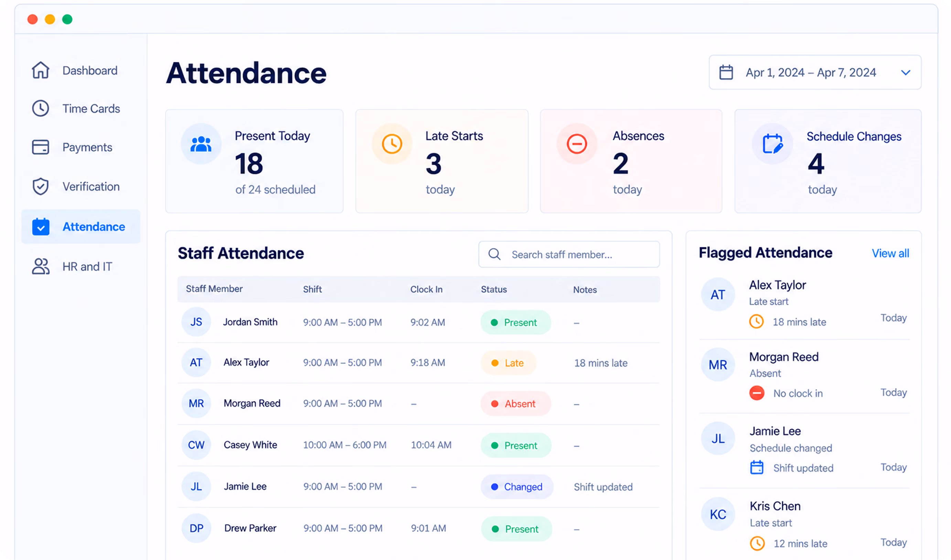Click the Present Today "18" count
The height and width of the screenshot is (560, 951).
tap(249, 164)
